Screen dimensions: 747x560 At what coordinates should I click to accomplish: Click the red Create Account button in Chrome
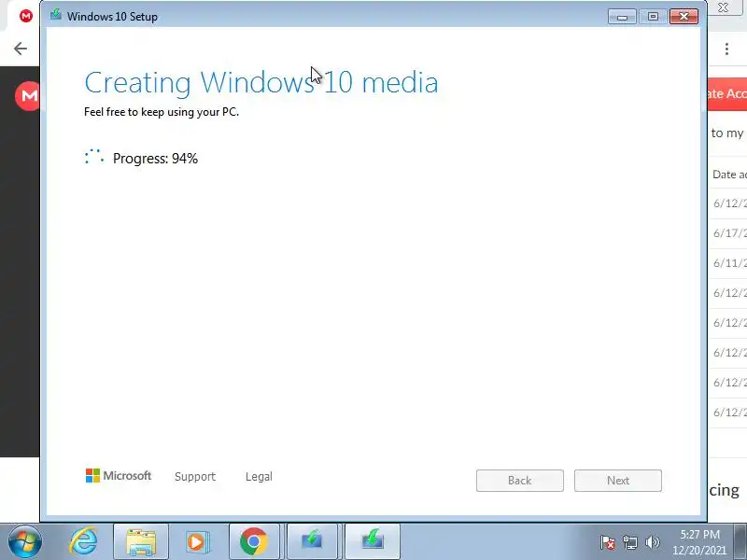click(727, 93)
